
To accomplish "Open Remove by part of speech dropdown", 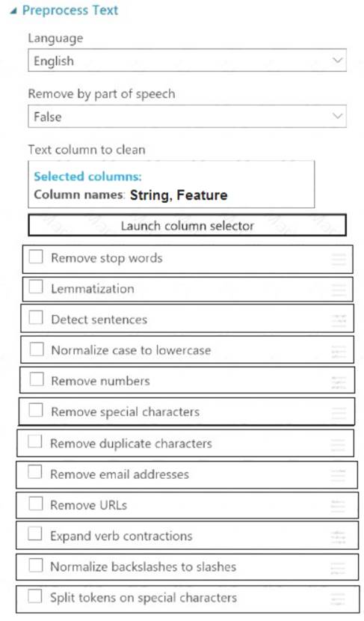I will tap(187, 116).
